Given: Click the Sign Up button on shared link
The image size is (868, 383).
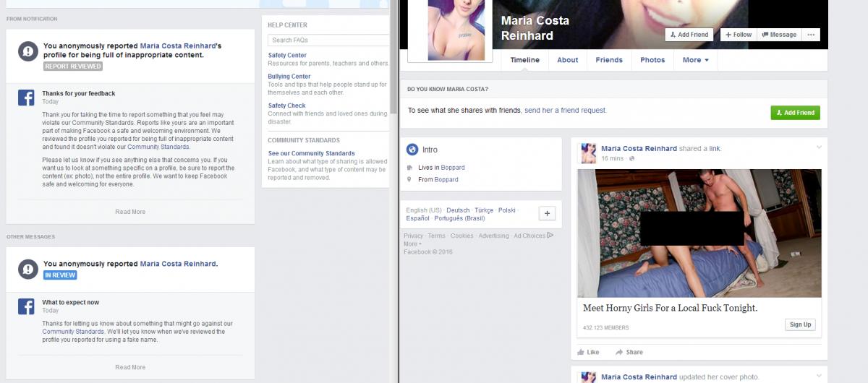Looking at the screenshot, I should click(x=800, y=324).
